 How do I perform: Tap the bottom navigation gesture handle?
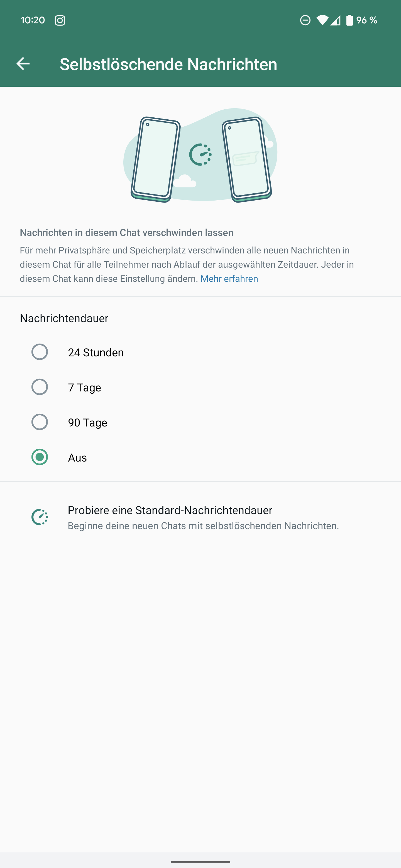point(200,862)
